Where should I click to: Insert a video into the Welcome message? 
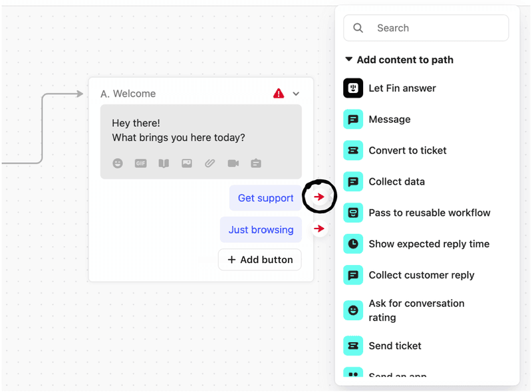[x=233, y=163]
